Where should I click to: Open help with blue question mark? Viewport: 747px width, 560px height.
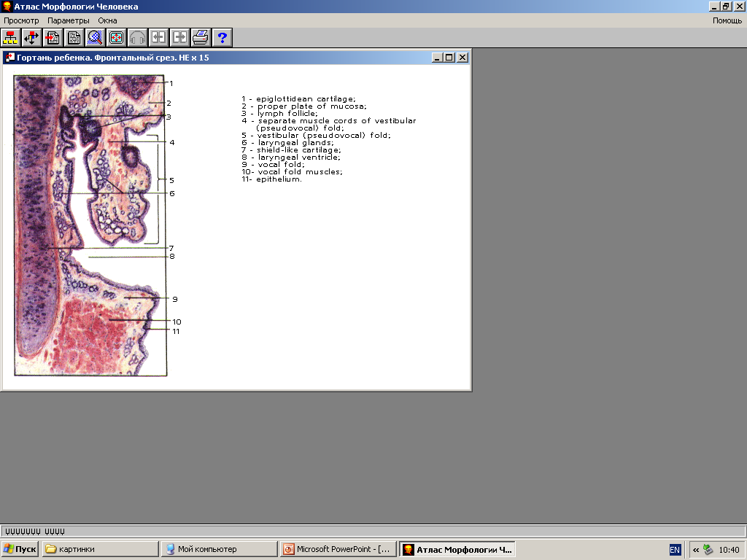pos(222,38)
